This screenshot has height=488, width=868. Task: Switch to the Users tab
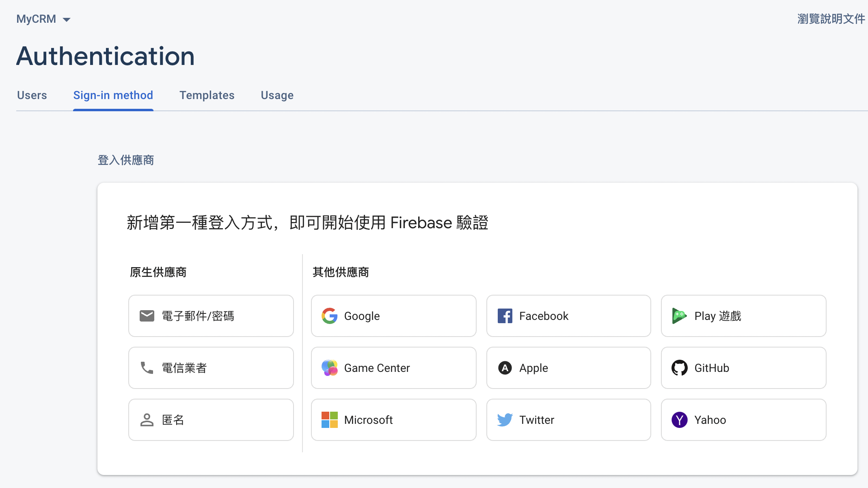point(32,95)
